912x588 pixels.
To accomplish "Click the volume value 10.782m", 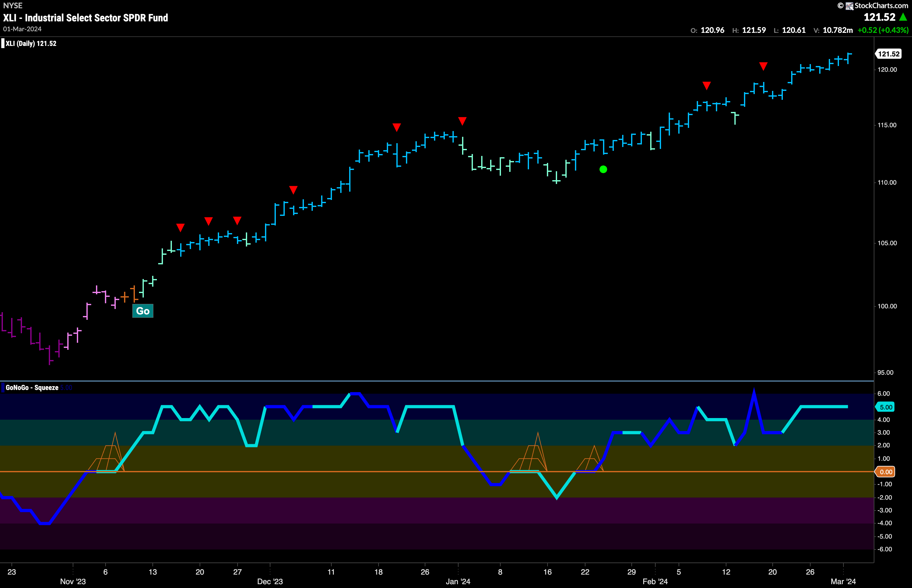I will point(838,30).
